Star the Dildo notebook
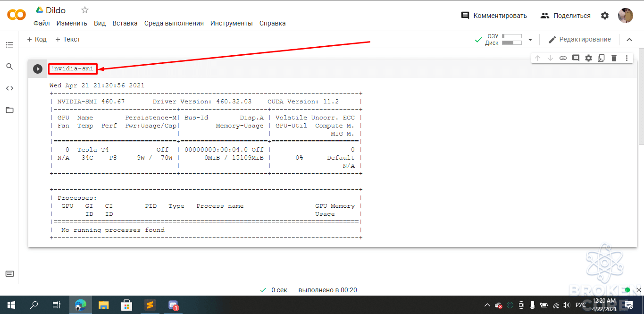The image size is (644, 314). tap(85, 10)
